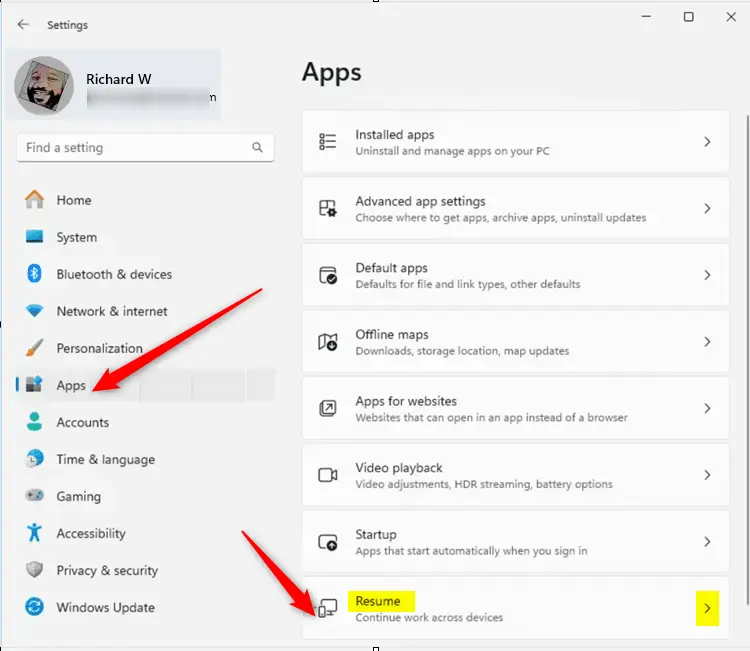
Task: Open System settings category
Action: pos(77,237)
